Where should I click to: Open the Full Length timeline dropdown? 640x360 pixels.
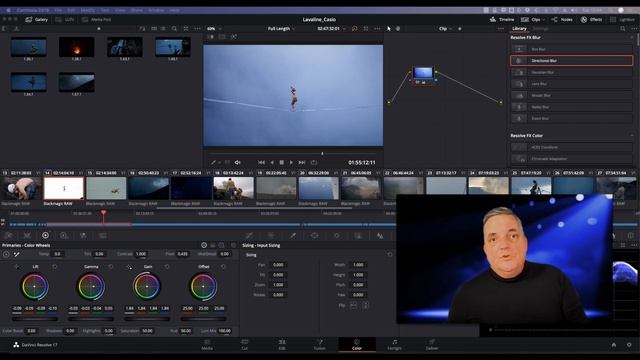(281, 29)
